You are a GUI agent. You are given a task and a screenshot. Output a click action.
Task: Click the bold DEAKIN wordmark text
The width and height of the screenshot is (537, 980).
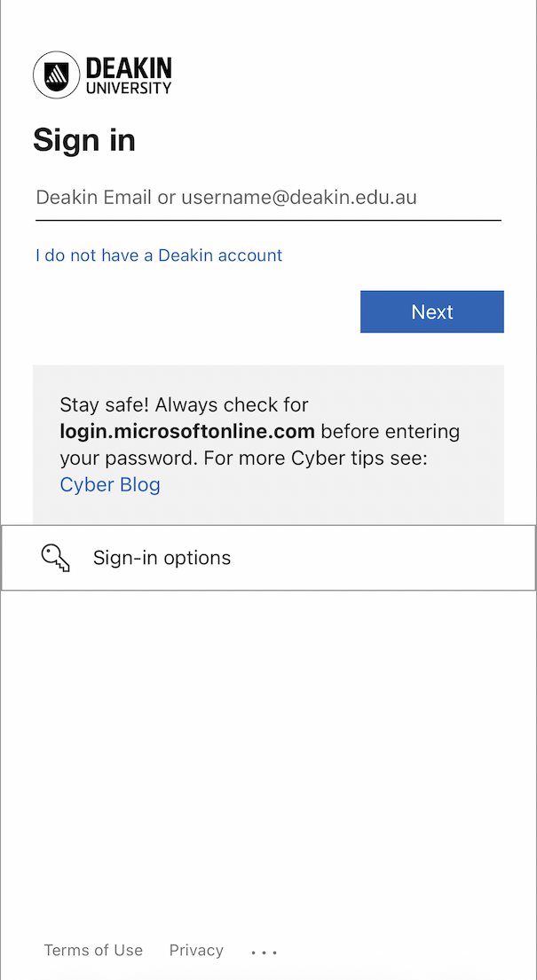(x=129, y=68)
